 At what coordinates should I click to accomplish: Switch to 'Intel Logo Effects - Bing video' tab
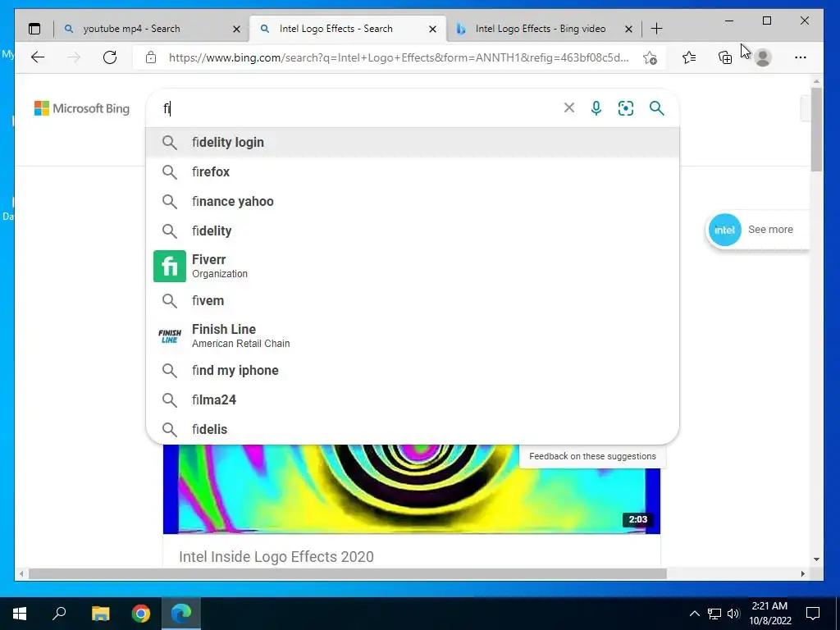pyautogui.click(x=544, y=29)
